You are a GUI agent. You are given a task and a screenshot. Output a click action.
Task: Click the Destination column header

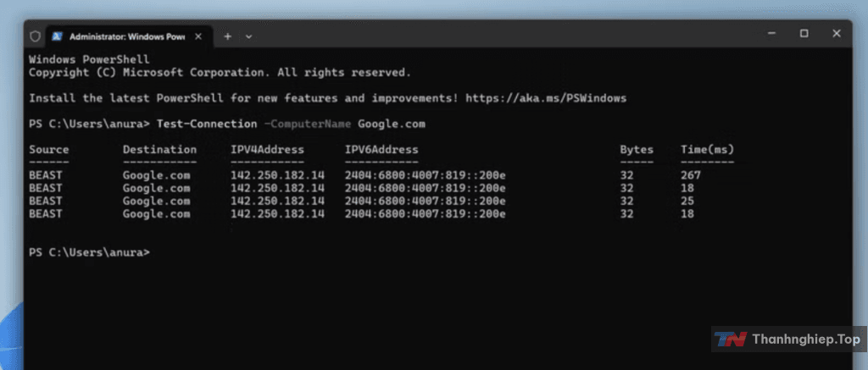point(159,149)
